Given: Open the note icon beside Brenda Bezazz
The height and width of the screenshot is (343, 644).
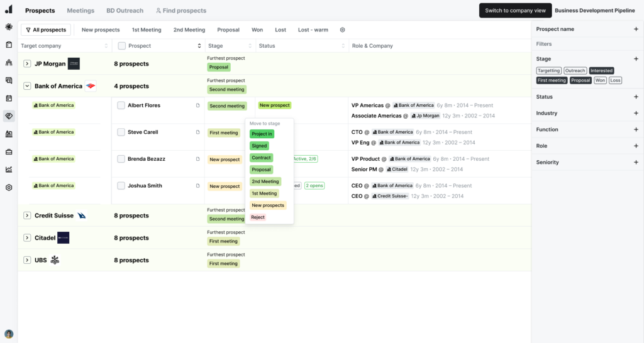Looking at the screenshot, I should click(x=197, y=159).
